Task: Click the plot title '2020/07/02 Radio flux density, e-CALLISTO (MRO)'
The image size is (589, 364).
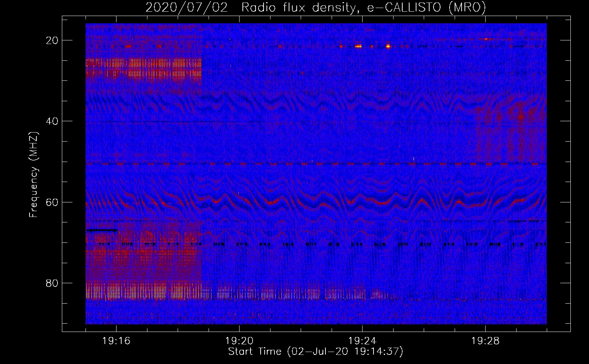Action: (x=316, y=7)
